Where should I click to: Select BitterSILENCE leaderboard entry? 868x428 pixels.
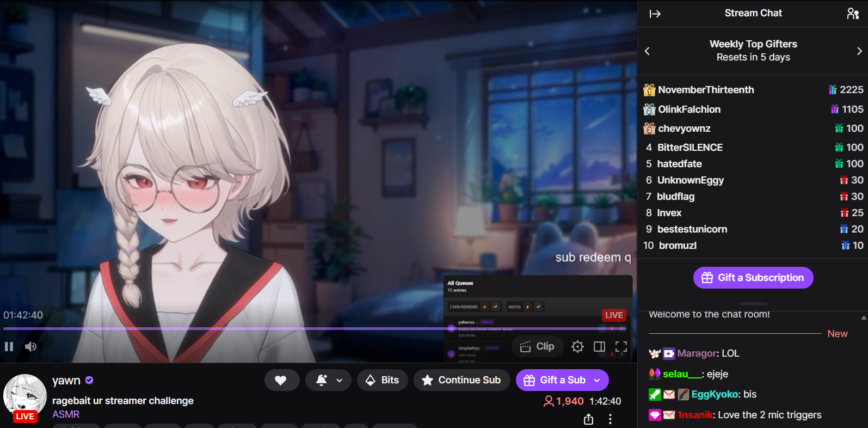pyautogui.click(x=690, y=148)
